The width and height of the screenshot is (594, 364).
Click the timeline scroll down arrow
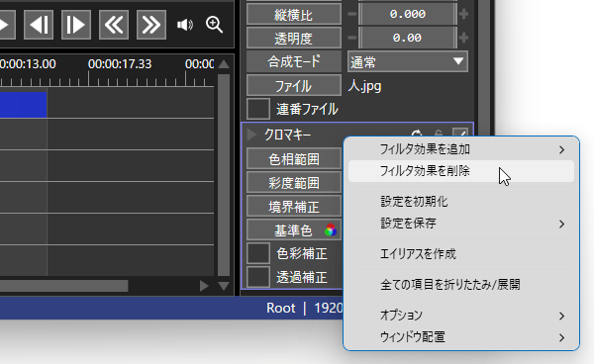point(224,286)
